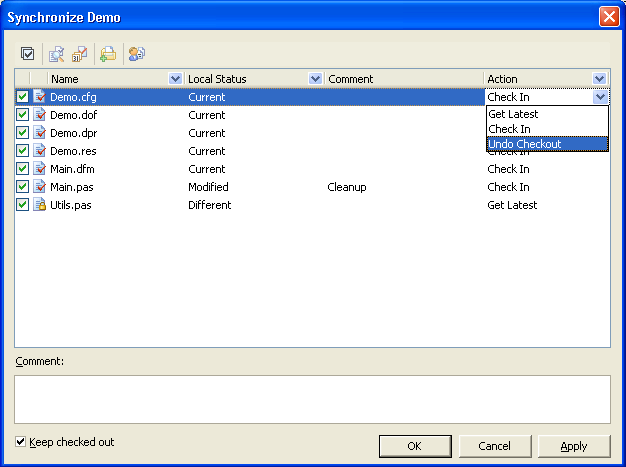
Task: Toggle the Keep checked out checkbox
Action: [21, 442]
